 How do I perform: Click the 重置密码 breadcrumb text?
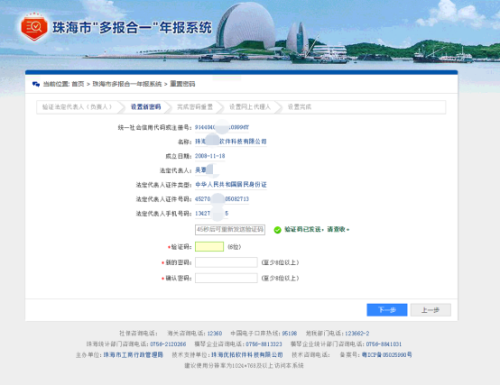pos(183,84)
